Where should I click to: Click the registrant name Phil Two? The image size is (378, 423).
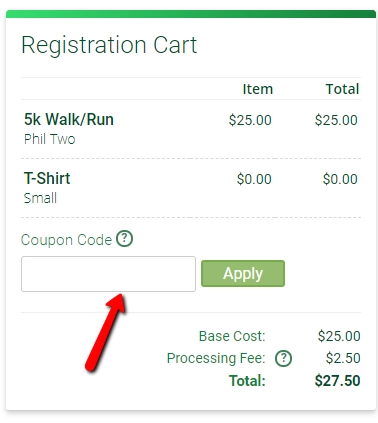click(50, 139)
